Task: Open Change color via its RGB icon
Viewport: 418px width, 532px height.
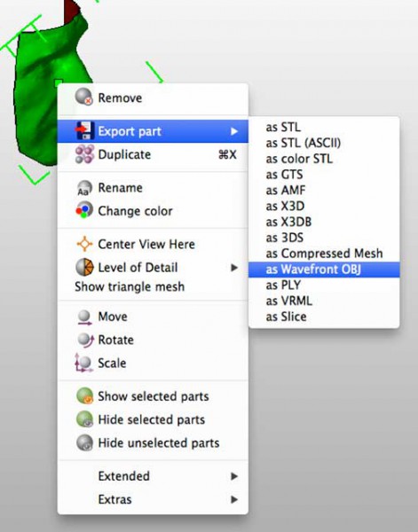Action: click(x=84, y=210)
